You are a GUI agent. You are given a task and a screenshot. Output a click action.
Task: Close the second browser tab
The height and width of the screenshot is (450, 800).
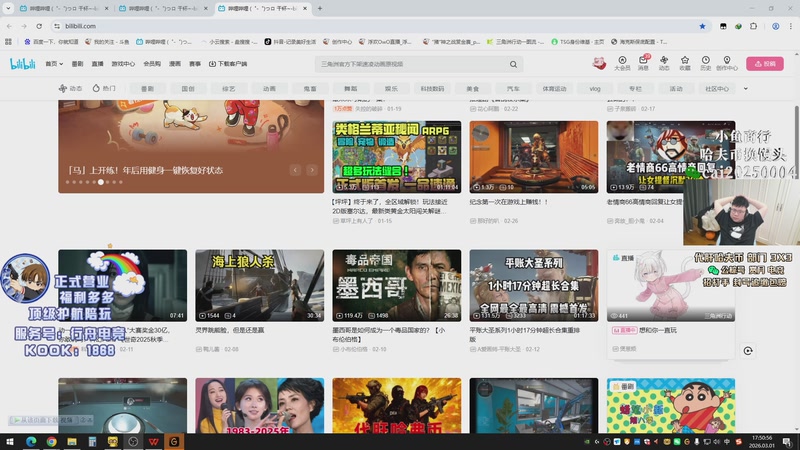tap(206, 8)
